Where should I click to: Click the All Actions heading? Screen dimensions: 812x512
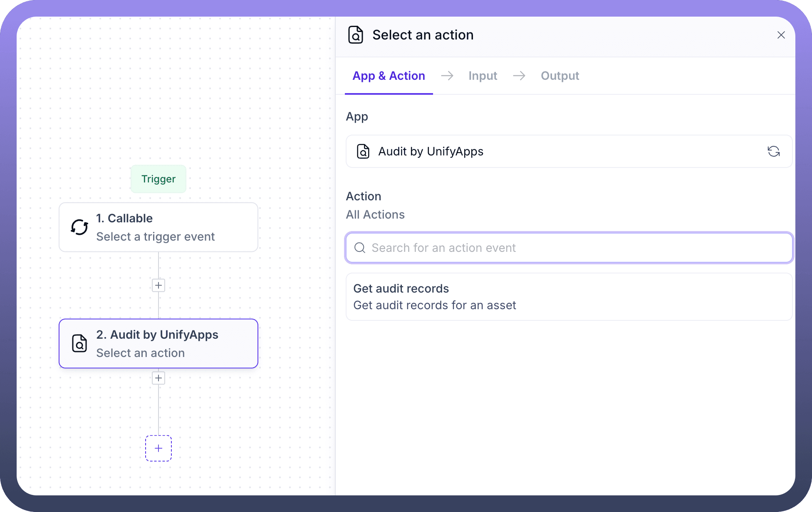tap(375, 214)
